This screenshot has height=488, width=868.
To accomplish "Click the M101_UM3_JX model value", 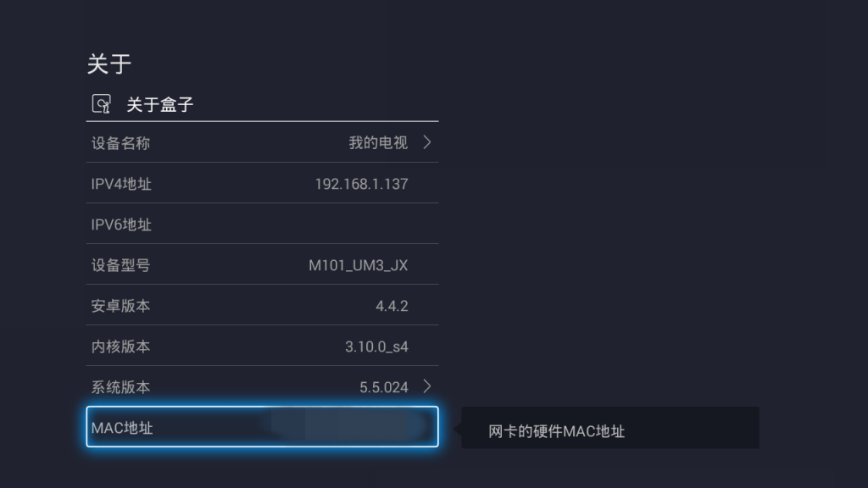I will click(358, 265).
